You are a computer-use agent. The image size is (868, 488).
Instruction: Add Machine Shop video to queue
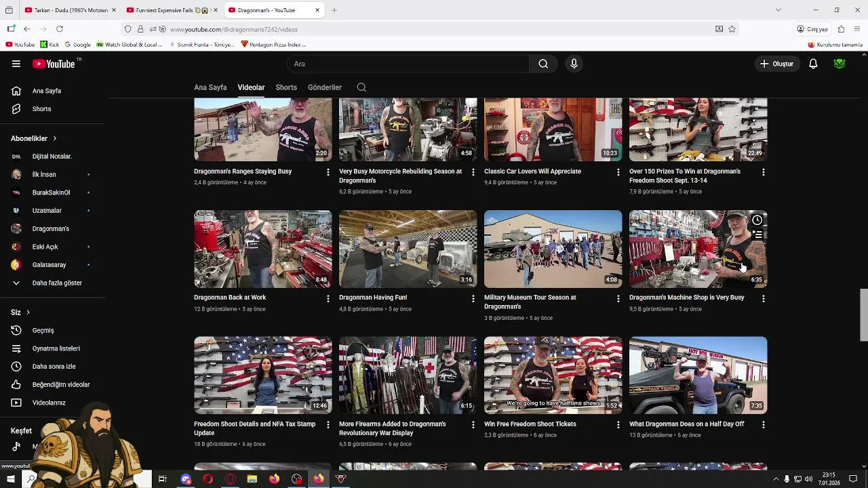point(757,235)
